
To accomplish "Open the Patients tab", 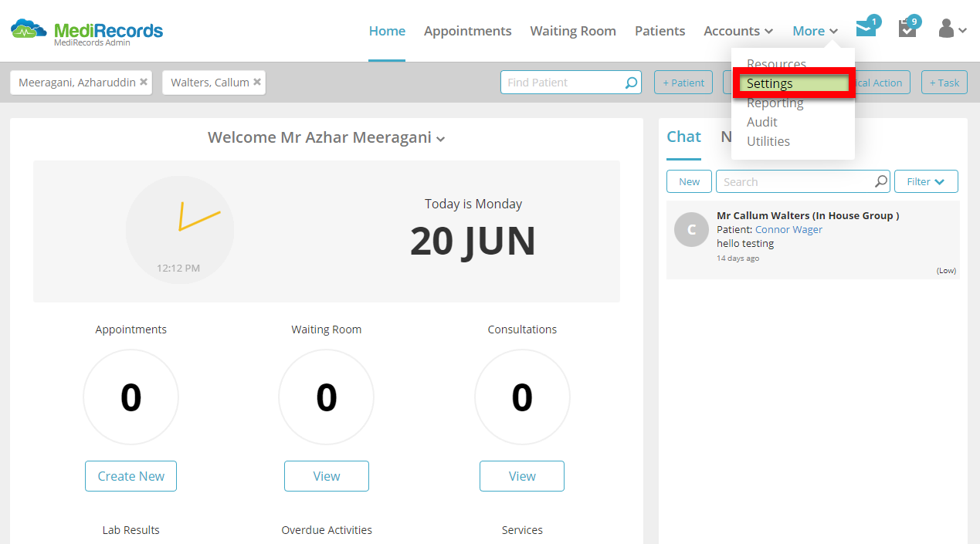I will [660, 31].
